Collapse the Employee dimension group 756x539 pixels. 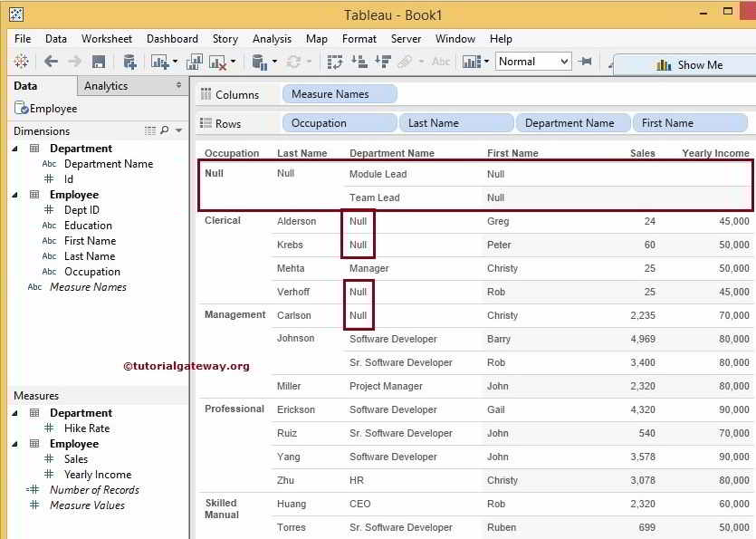point(14,195)
